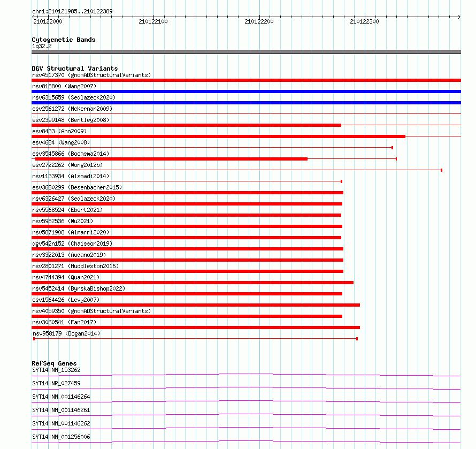Open nsv5452414 (ByrskaBishop2022) label
The height and width of the screenshot is (449, 476).
click(79, 288)
